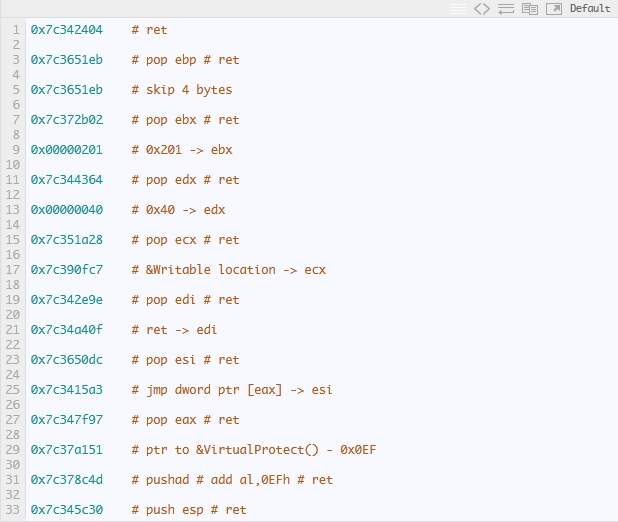
Task: Click the "# pop edx # ret" comment
Action: (x=185, y=180)
